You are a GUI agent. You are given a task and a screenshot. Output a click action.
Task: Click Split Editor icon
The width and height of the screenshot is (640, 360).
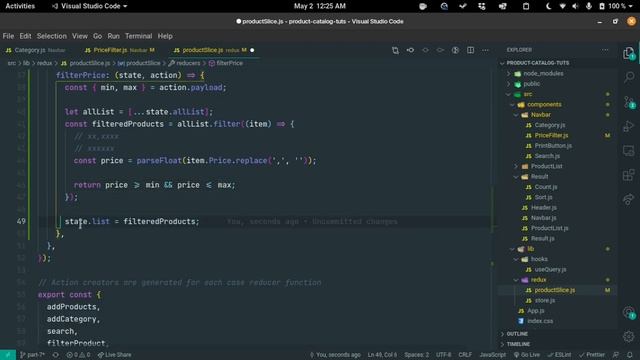tap(471, 50)
